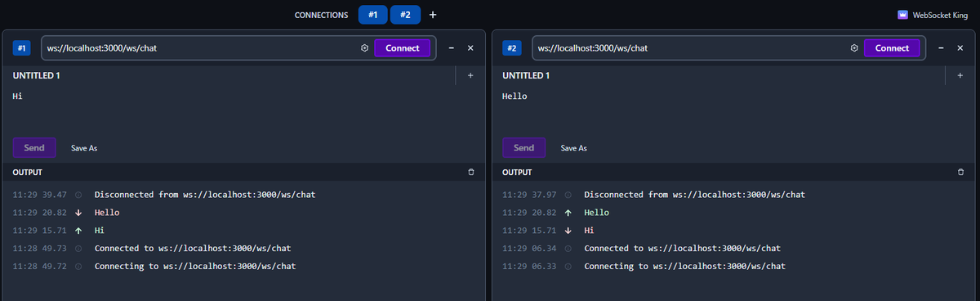Switch to connection tab #1
980x301 pixels.
372,15
